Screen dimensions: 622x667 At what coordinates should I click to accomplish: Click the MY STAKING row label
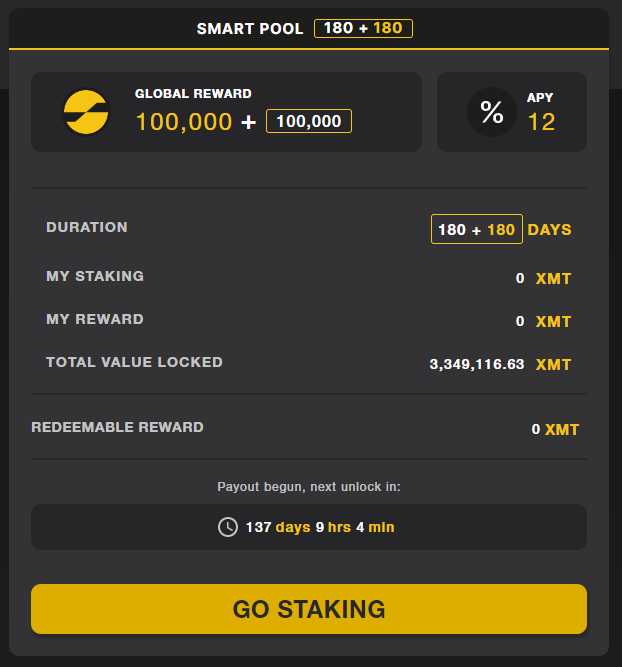[x=95, y=276]
